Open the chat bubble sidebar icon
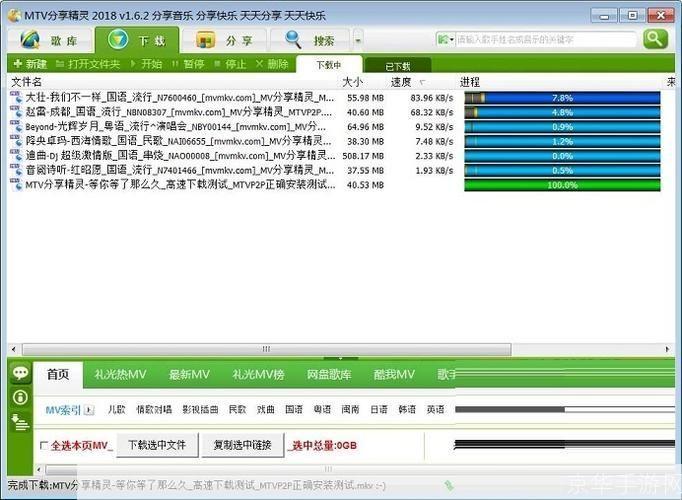Viewport: 682px width, 500px height. tap(20, 373)
